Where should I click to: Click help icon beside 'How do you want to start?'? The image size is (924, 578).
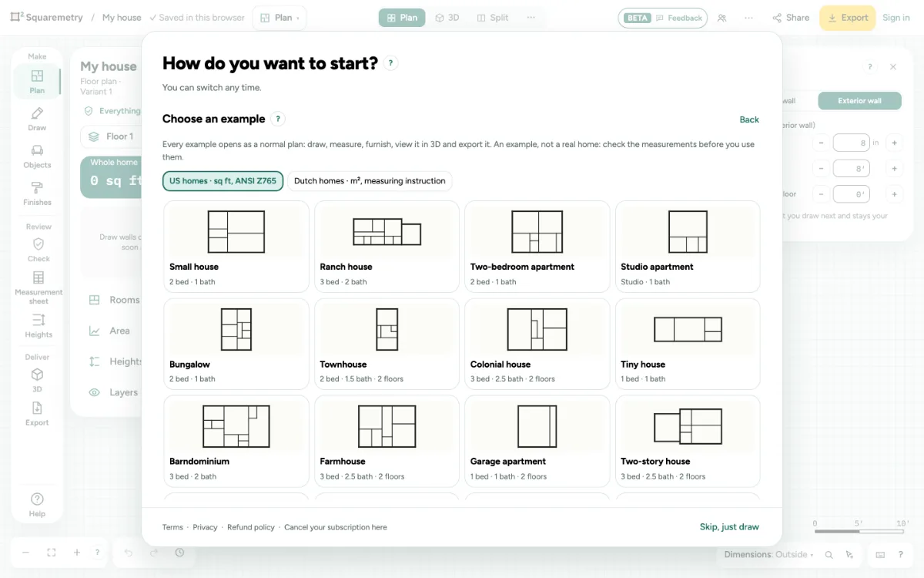[391, 63]
